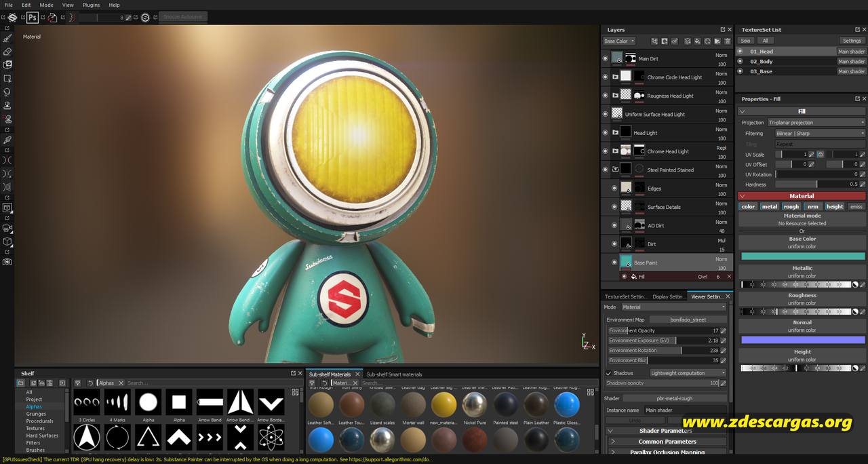
Task: Open TextureSet List Settings button
Action: 852,41
